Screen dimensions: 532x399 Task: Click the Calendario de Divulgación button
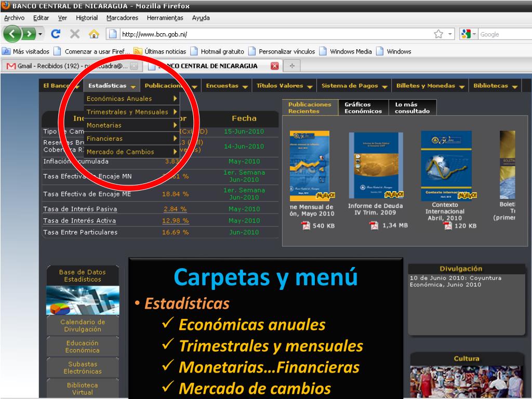click(83, 325)
